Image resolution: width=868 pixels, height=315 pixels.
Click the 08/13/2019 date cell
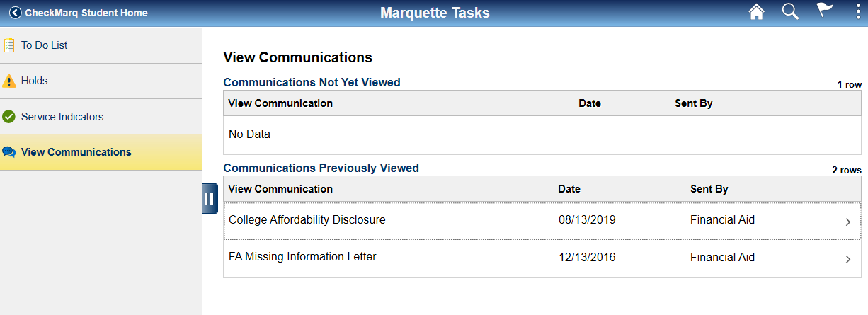point(587,220)
